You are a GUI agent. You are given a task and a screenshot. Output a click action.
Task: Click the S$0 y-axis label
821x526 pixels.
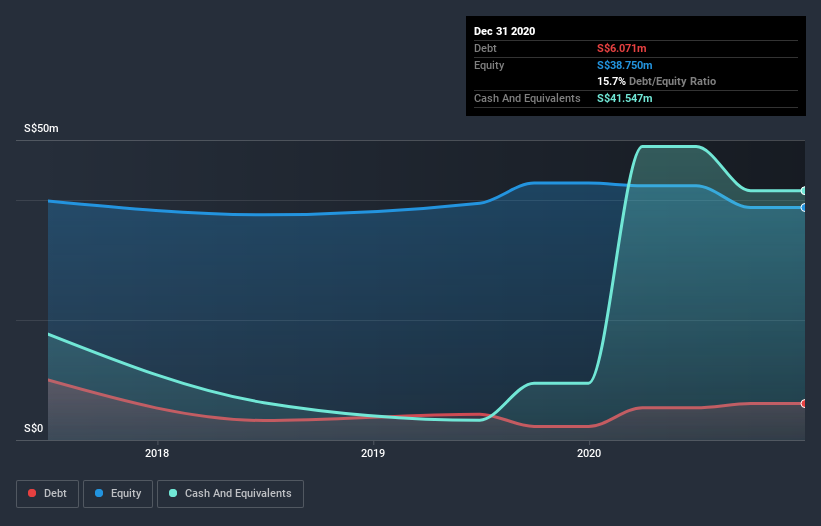(34, 428)
